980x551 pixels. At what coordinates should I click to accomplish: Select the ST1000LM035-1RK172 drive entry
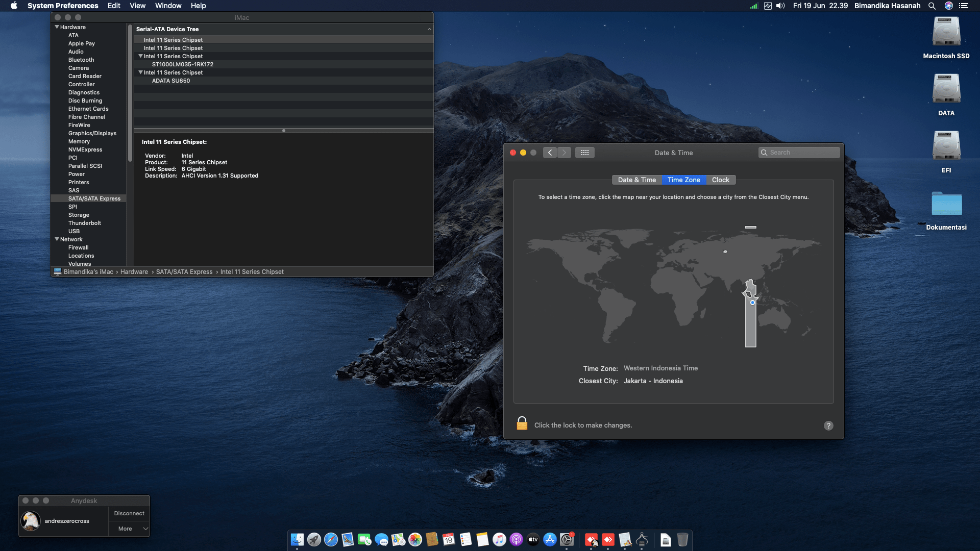(x=183, y=64)
